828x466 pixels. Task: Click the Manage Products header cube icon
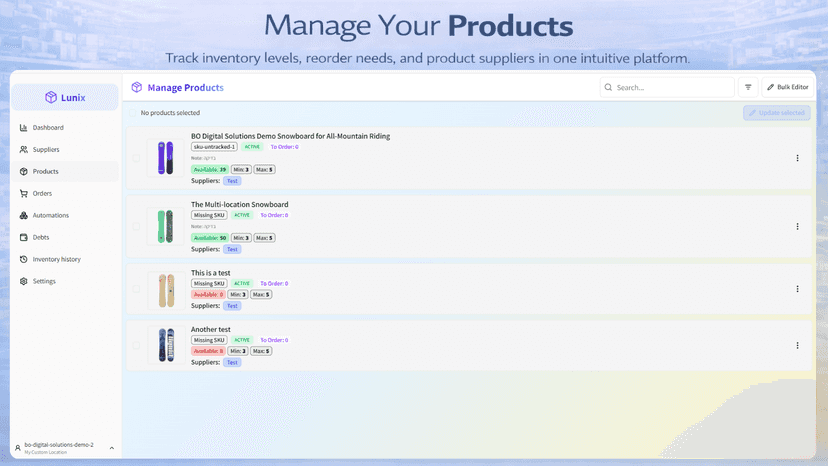137,87
